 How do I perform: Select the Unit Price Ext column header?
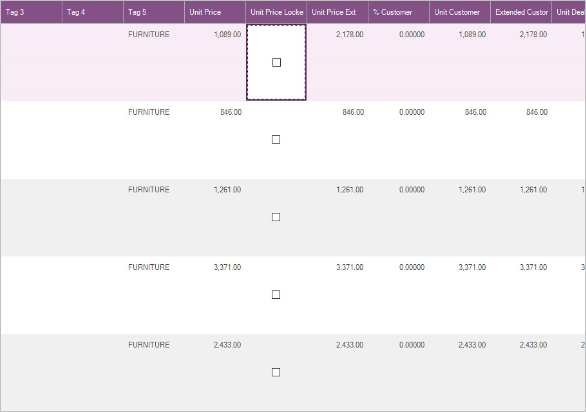(337, 12)
